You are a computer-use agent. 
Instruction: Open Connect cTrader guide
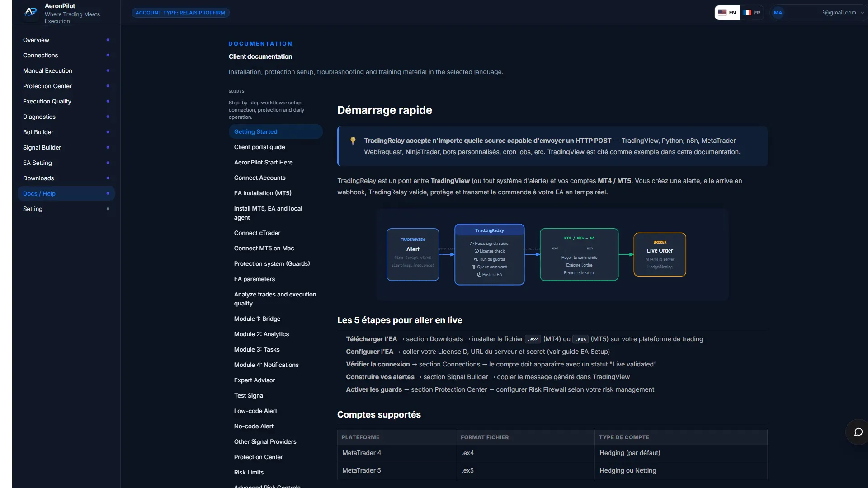point(275,233)
